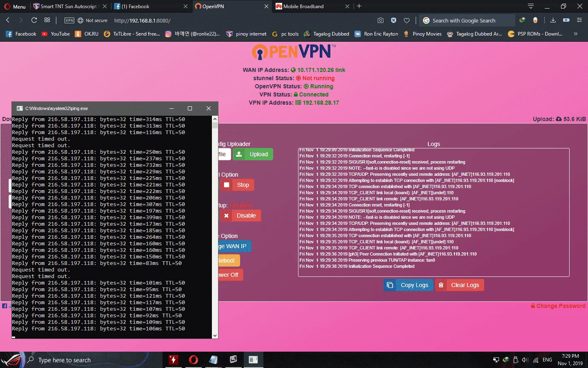Open the pinoy internet bookmark
Screen dimensions: 588x368
(246, 34)
